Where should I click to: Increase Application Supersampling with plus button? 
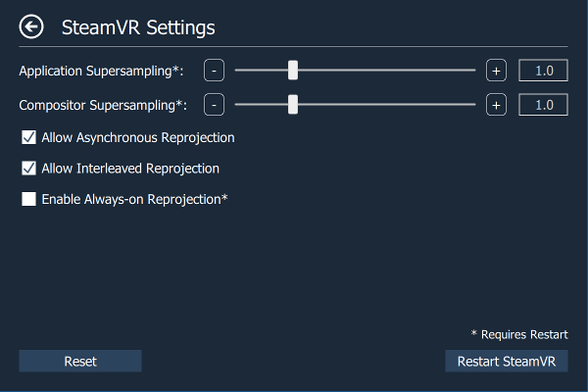point(496,71)
